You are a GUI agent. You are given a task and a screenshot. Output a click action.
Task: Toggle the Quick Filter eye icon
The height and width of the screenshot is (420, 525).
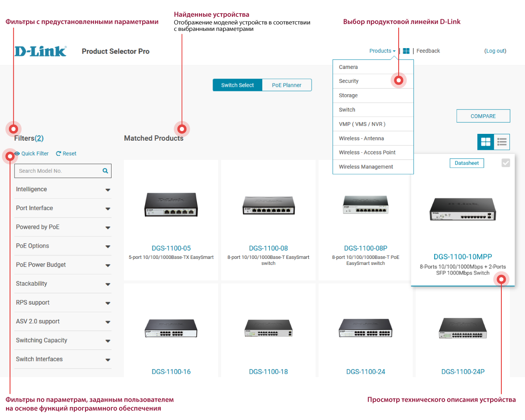(x=17, y=153)
